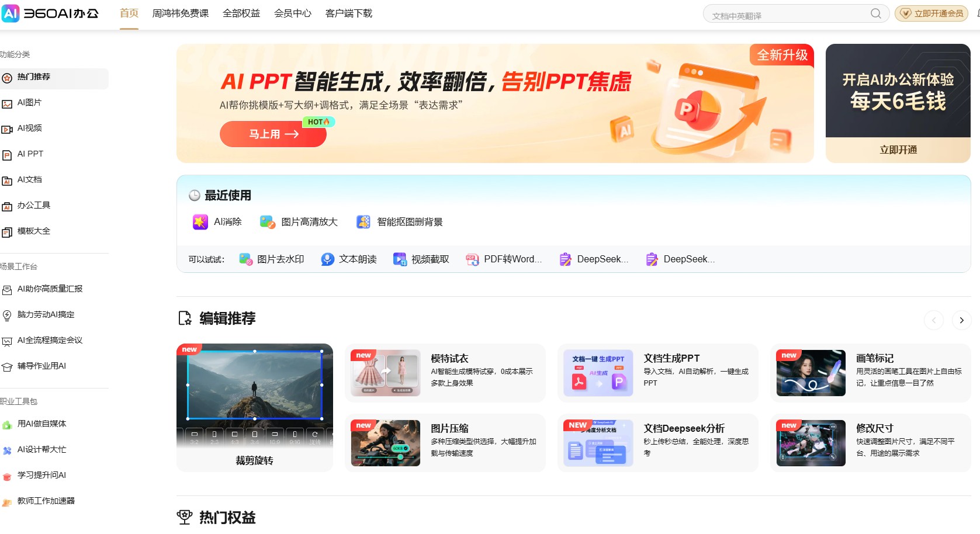The width and height of the screenshot is (980, 534).
Task: Switch to the 会员中心 menu item
Action: 293,13
